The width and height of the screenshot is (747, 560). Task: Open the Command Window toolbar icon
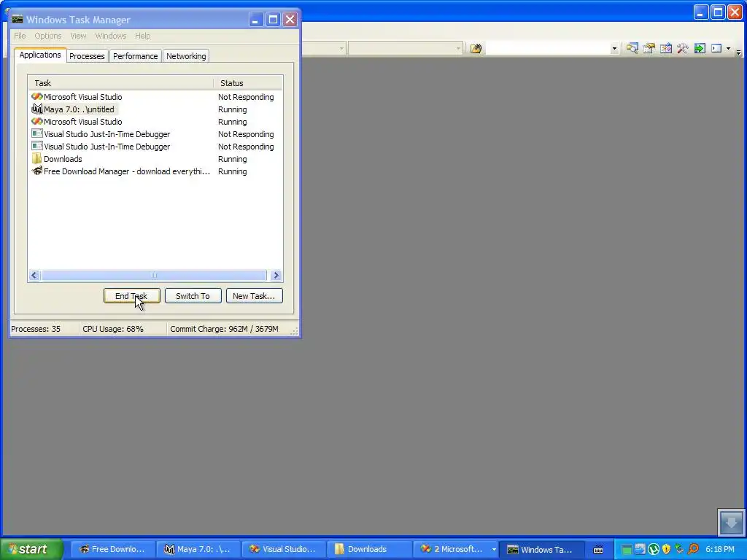[716, 48]
